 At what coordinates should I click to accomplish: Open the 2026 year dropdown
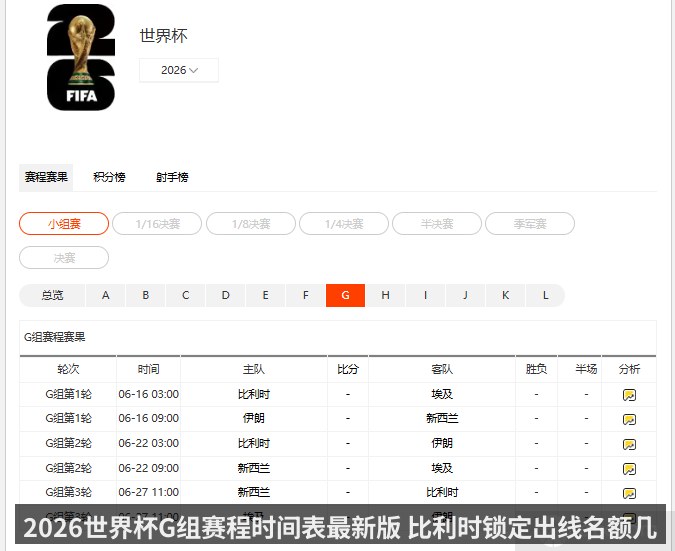coord(179,70)
